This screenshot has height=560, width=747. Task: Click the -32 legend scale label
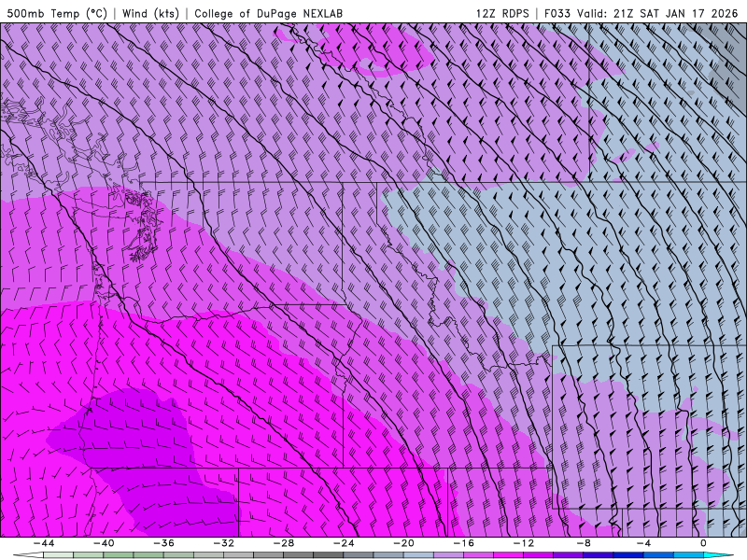tap(223, 543)
